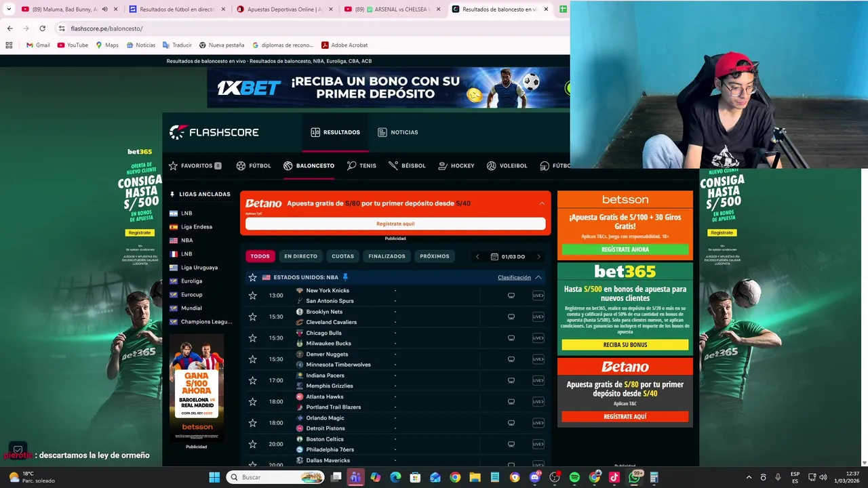
Task: Go back in browser
Action: 9,28
